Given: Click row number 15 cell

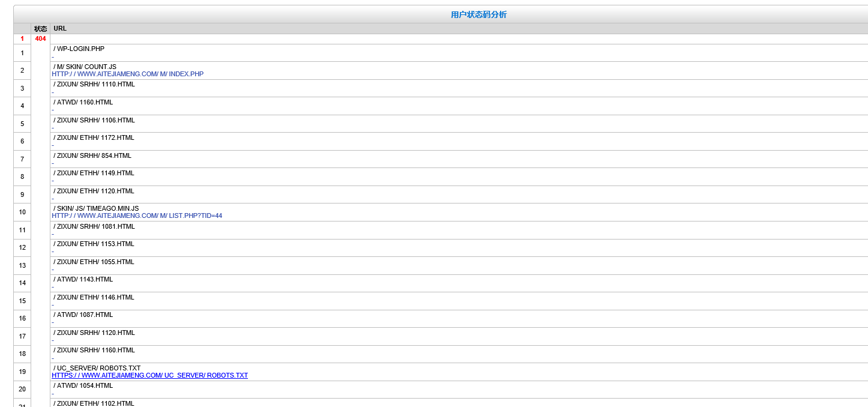Looking at the screenshot, I should click(x=22, y=301).
